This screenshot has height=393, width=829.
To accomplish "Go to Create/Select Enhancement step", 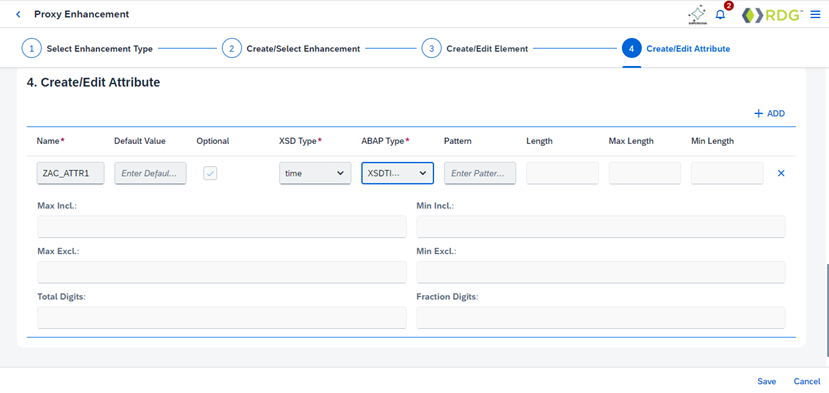I will pyautogui.click(x=303, y=49).
